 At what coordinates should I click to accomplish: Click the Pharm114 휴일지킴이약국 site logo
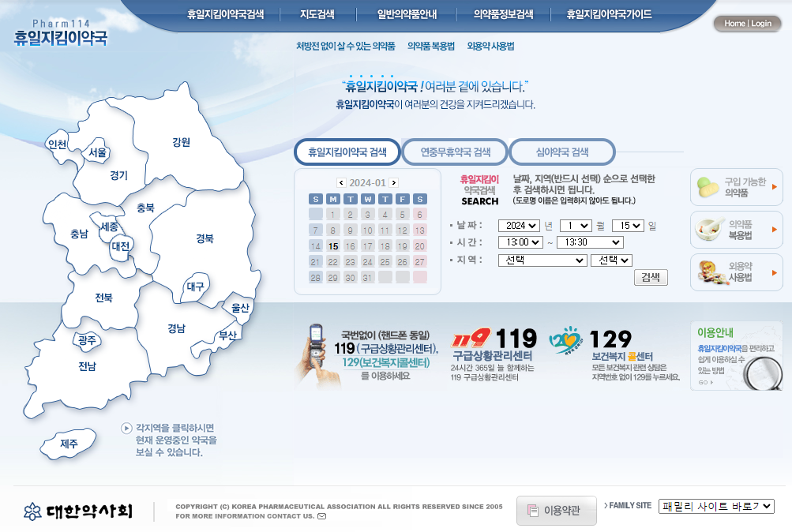[x=61, y=33]
